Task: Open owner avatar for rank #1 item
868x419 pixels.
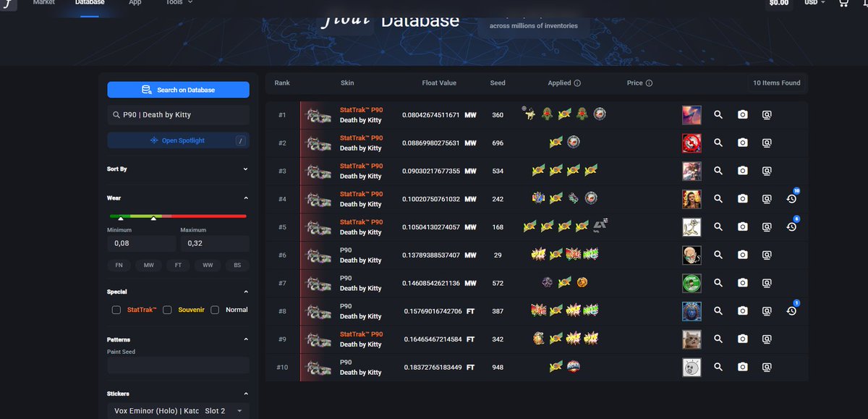Action: 692,115
